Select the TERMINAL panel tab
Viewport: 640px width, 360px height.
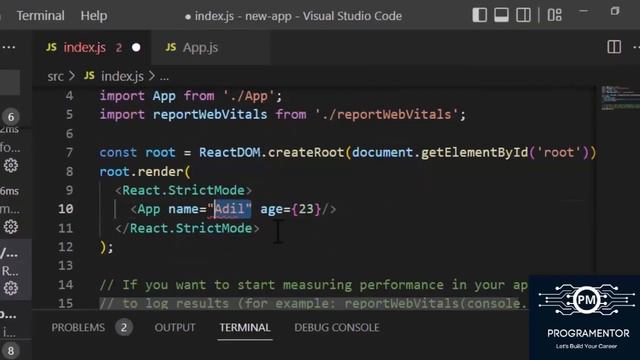[245, 327]
